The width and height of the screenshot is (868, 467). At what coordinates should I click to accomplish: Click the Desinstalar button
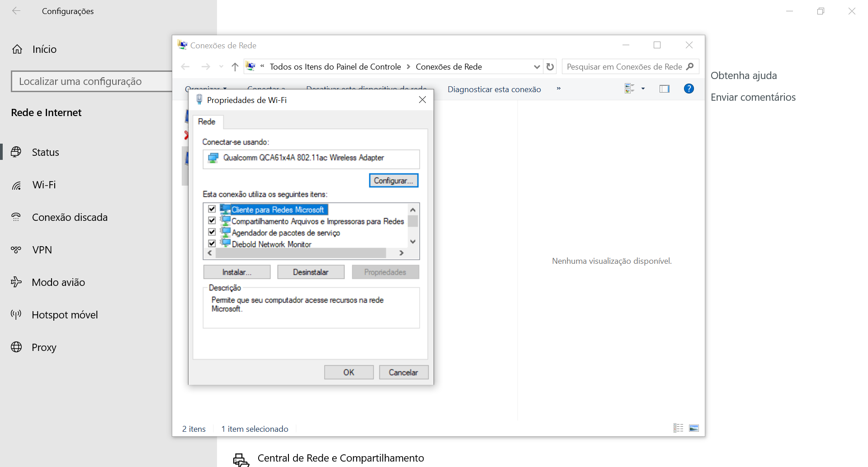311,272
